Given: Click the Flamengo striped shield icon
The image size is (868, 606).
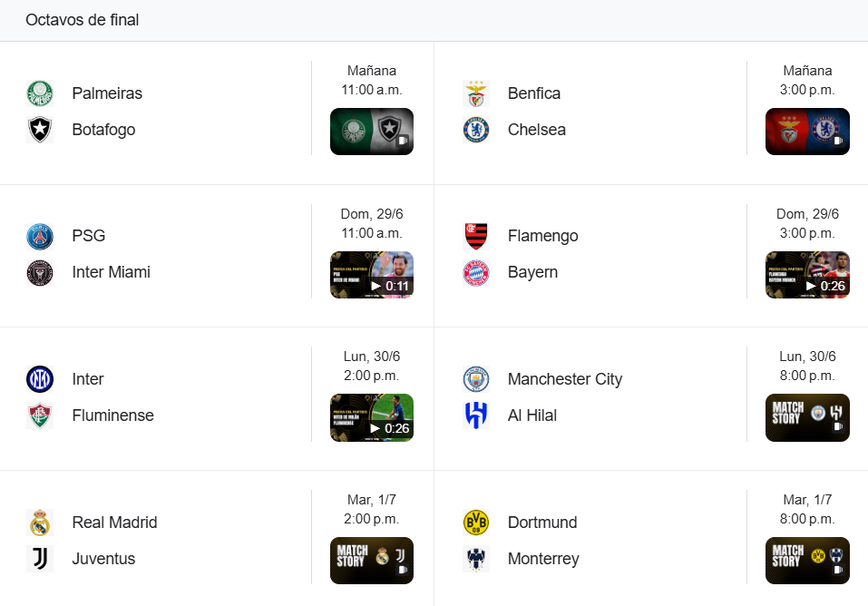Looking at the screenshot, I should [x=476, y=237].
